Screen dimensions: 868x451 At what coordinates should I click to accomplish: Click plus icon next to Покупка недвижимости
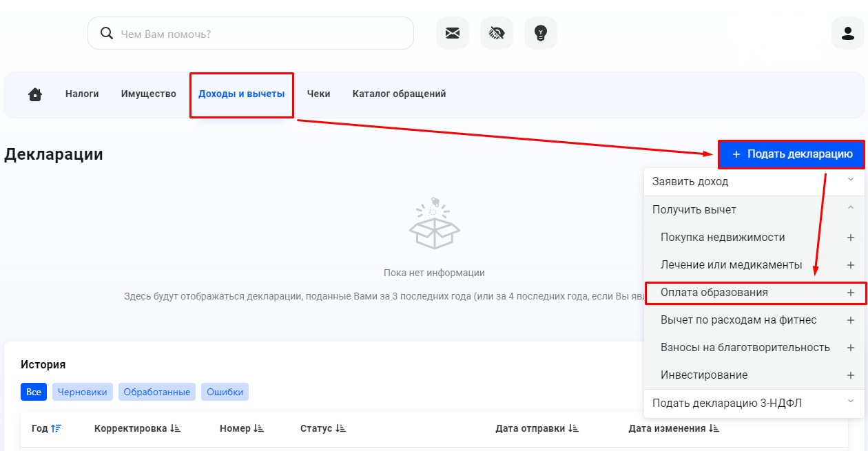coord(850,238)
